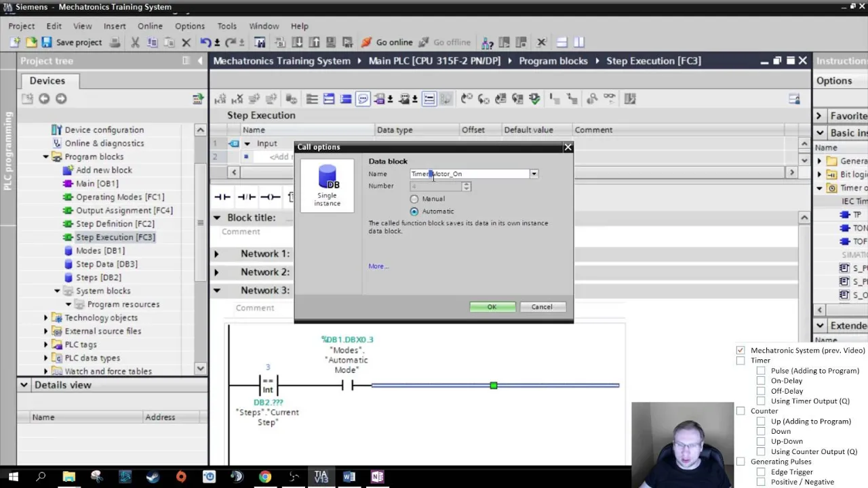Click the cut scissors icon
The image size is (868, 488).
point(135,42)
